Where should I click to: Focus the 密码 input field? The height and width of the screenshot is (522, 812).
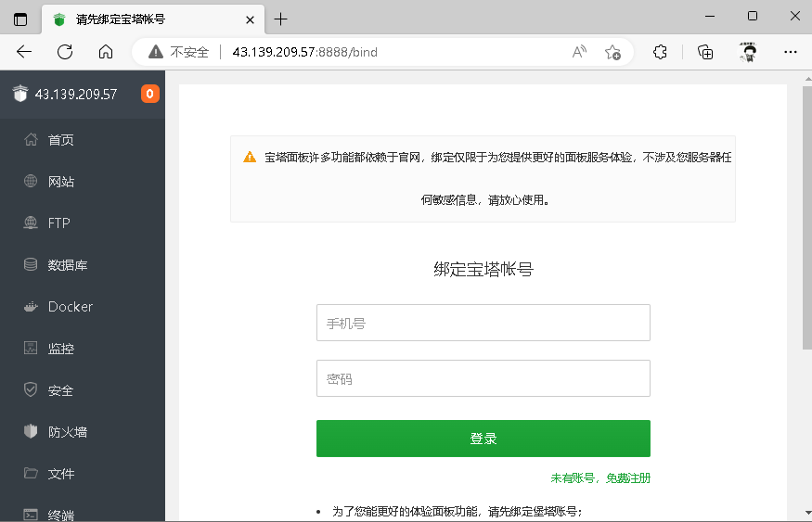coord(483,378)
